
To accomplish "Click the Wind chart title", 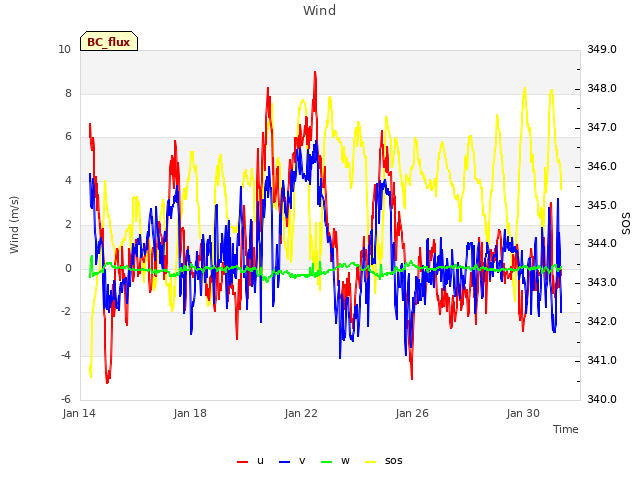I will pos(320,11).
